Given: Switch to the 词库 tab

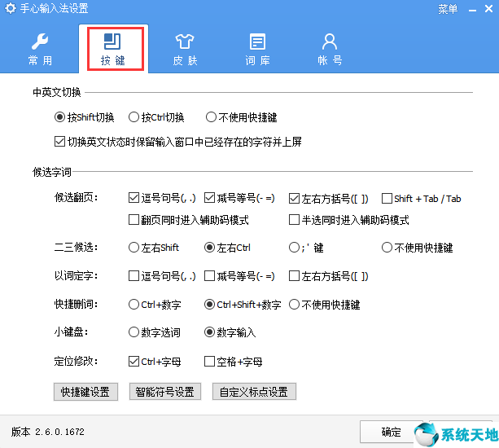Looking at the screenshot, I should point(257,49).
